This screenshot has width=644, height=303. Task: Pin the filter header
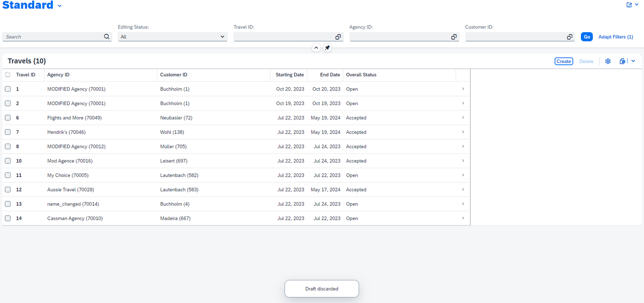tap(328, 48)
